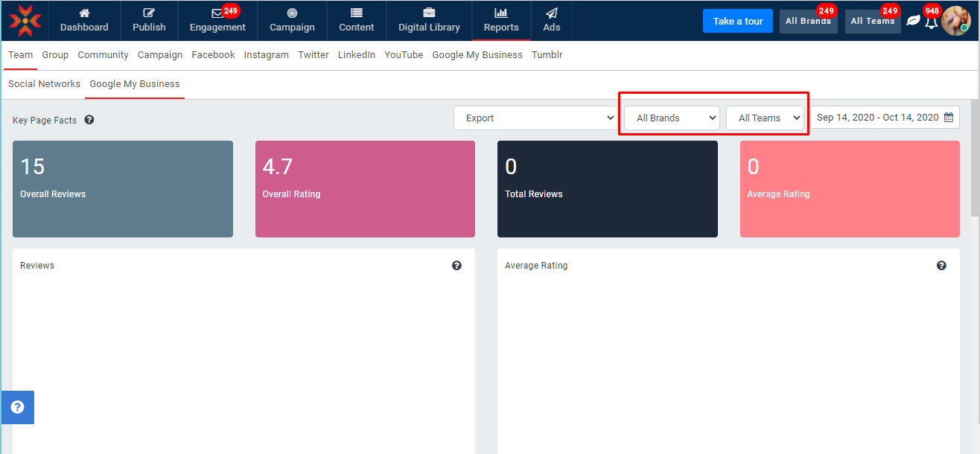Open the user profile avatar
Screen dimensions: 980x454
point(955,21)
